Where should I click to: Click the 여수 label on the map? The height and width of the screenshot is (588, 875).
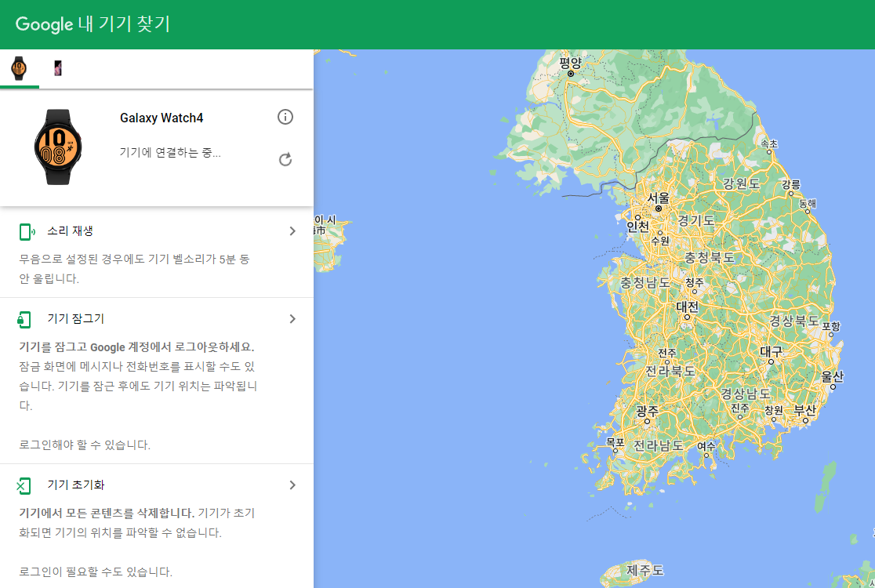point(706,446)
